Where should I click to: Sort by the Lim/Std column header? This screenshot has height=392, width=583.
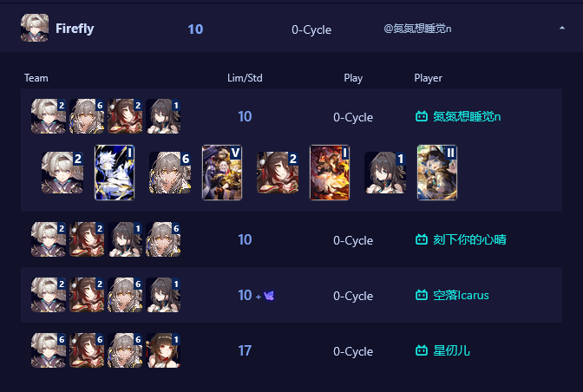[x=245, y=78]
